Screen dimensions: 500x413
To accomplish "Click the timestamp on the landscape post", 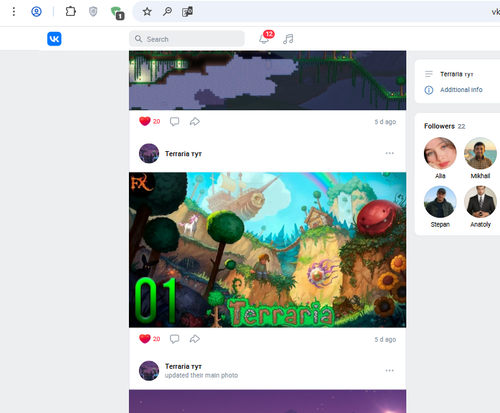I will click(385, 122).
